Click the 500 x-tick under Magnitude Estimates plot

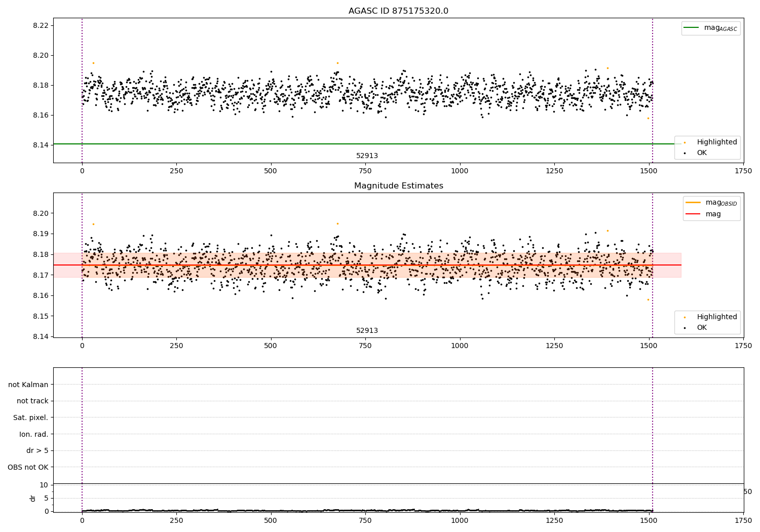(271, 346)
